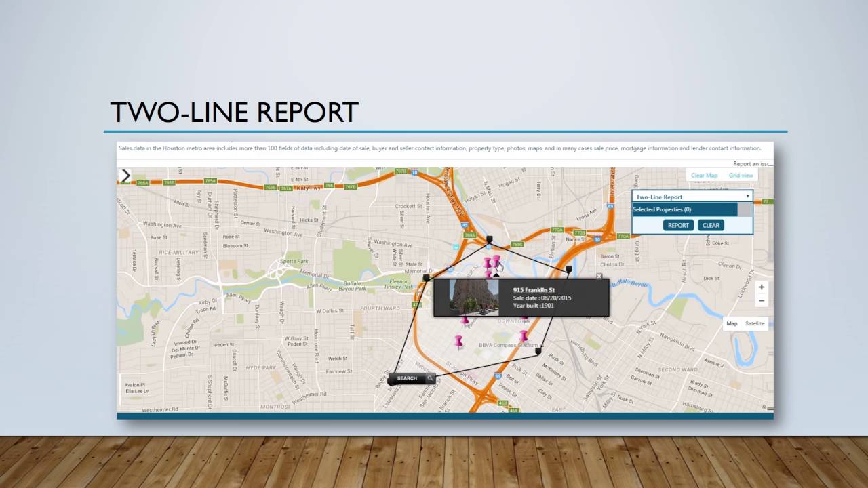Screen dimensions: 868x488
Task: Click the magnifier icon beside SEARCH
Action: pyautogui.click(x=429, y=378)
